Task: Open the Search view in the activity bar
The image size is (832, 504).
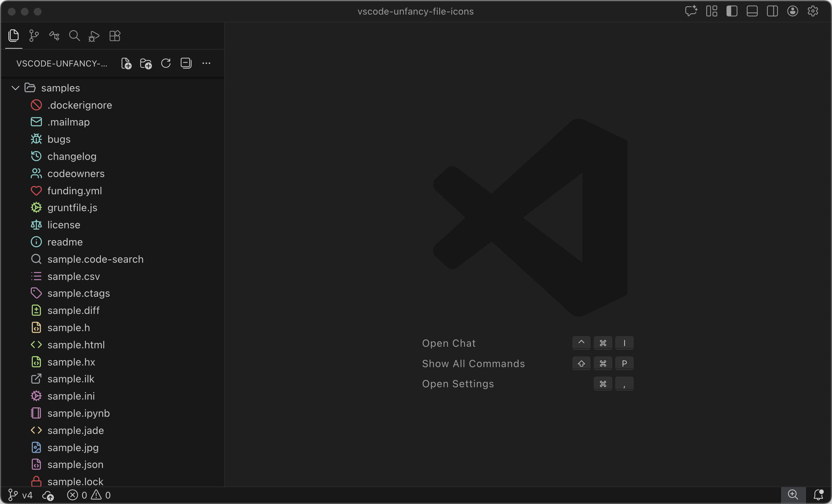Action: pyautogui.click(x=74, y=36)
